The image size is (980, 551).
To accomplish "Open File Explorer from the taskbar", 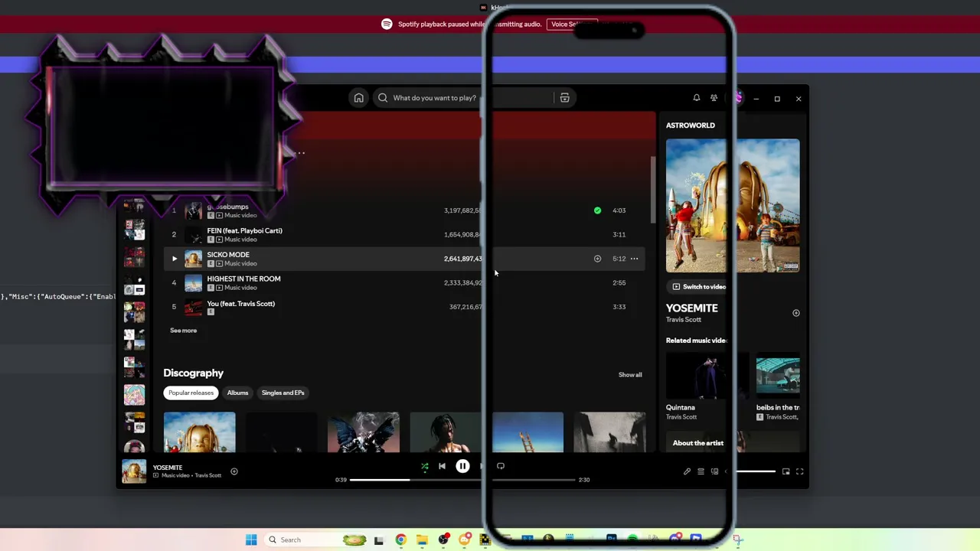I will pos(422,540).
